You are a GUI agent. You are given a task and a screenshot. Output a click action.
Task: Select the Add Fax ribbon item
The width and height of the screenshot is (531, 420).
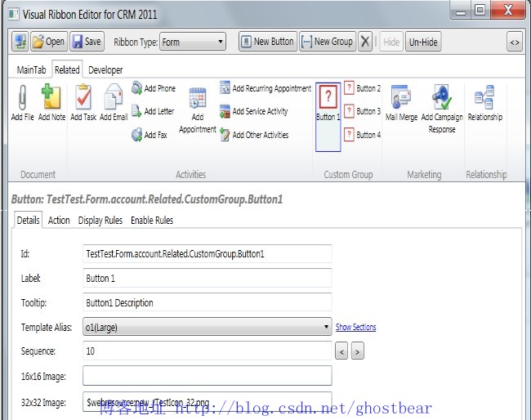pos(149,135)
